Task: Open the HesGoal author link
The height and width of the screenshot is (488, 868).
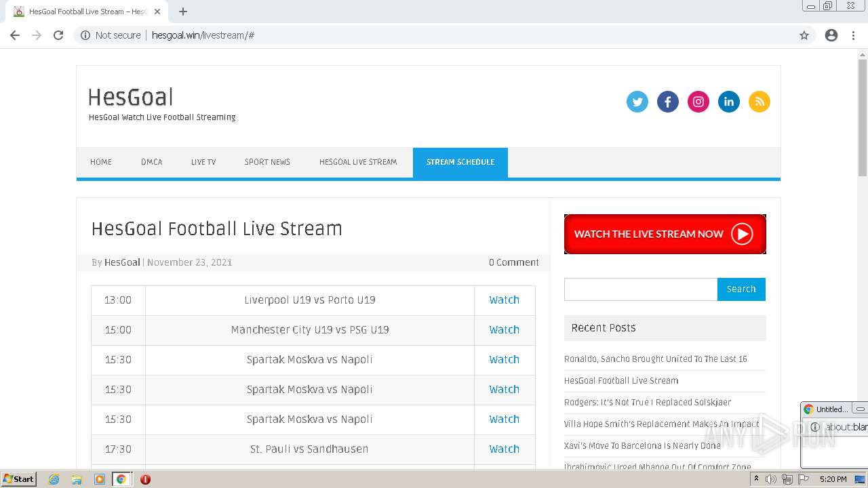Action: (122, 262)
